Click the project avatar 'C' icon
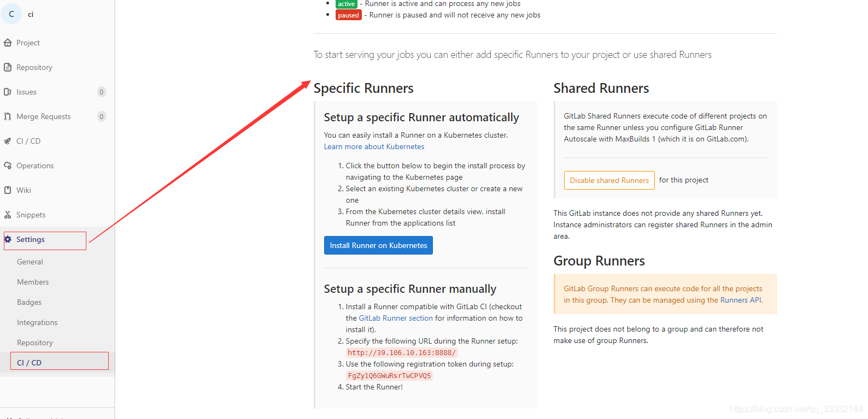Viewport: 868px width, 419px height. [x=11, y=14]
